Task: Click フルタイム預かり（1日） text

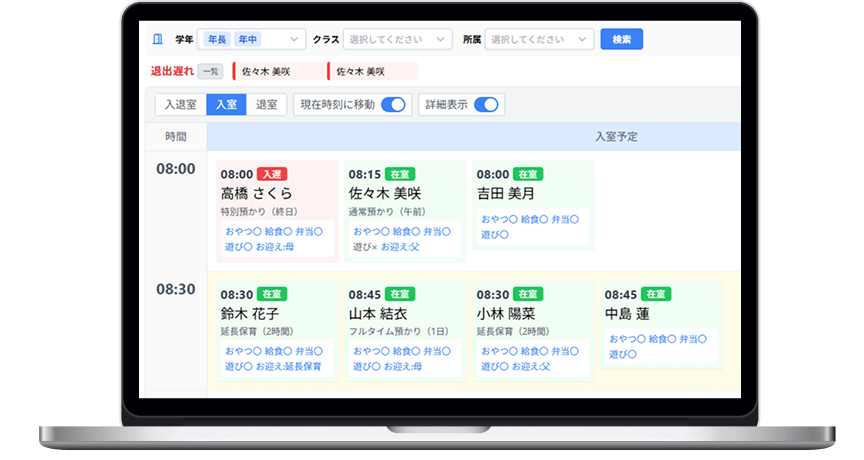Action: pos(399,332)
